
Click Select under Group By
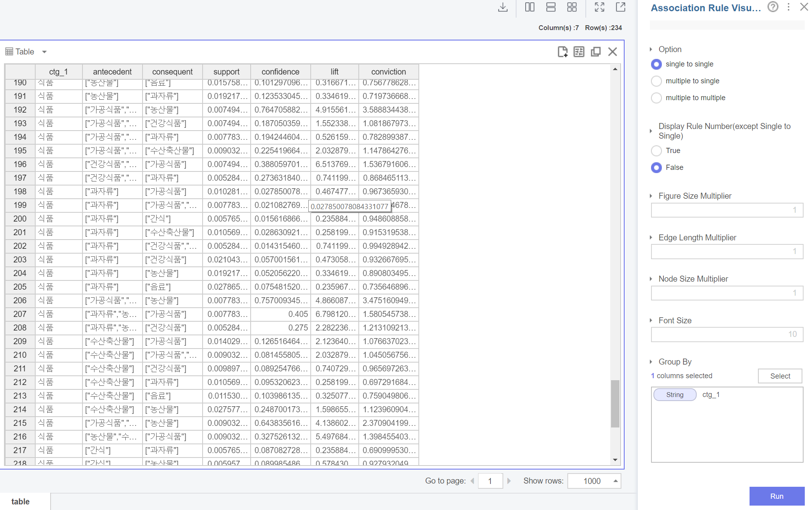pos(780,376)
